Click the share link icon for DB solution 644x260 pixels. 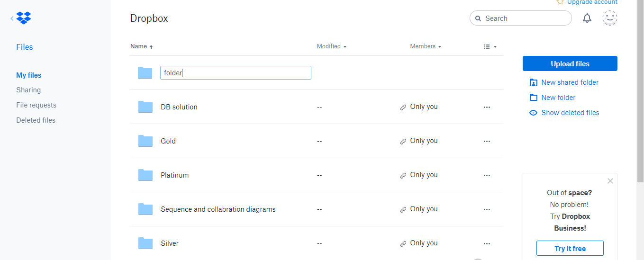click(403, 108)
